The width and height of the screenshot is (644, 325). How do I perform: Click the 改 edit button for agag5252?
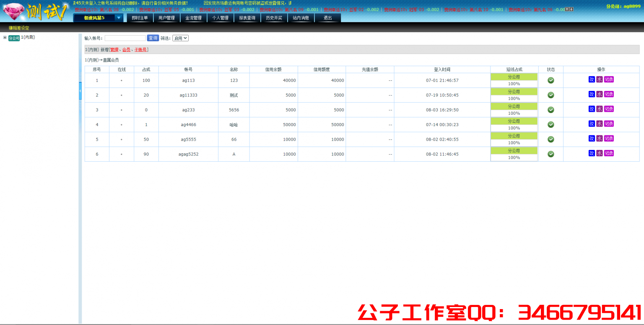592,153
